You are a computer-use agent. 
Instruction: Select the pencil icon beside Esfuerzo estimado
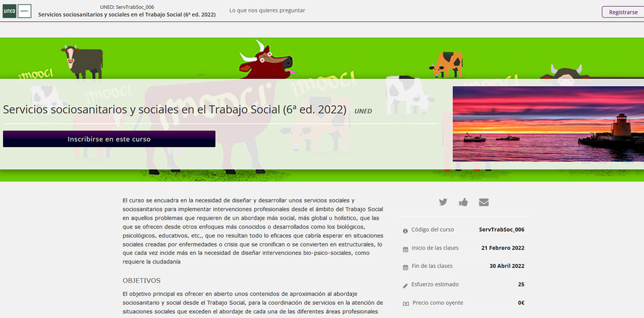pyautogui.click(x=404, y=285)
